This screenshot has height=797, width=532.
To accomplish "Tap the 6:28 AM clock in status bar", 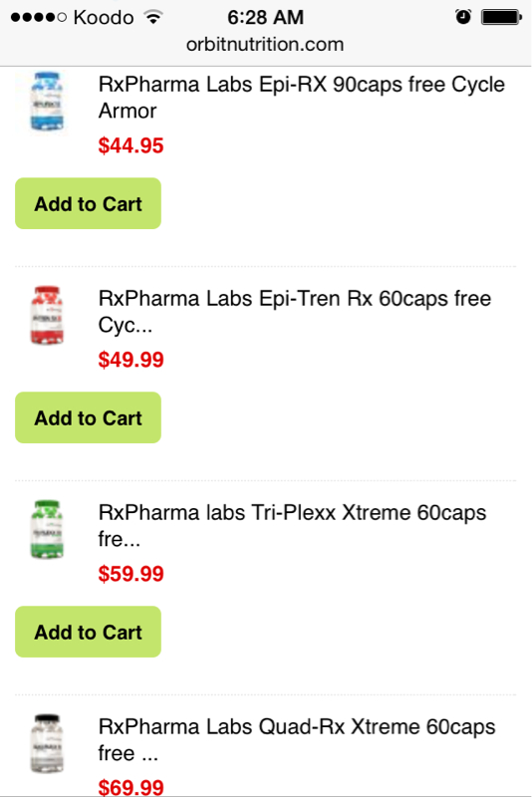I will 265,17.
